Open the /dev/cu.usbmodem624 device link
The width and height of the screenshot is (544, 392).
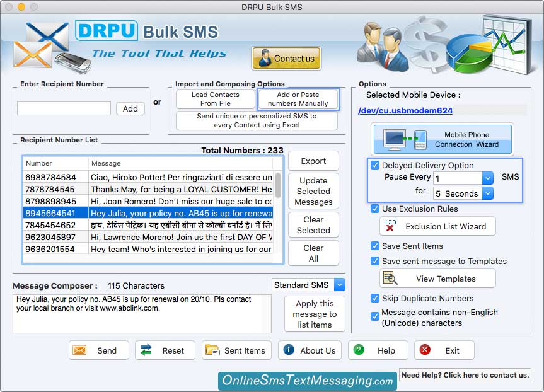[x=405, y=111]
